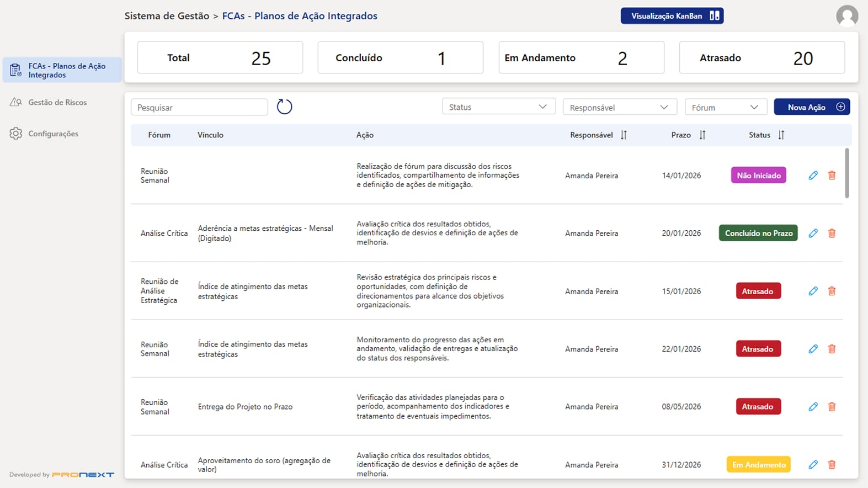Edit the row with prazo 15/01/2026
Screen dimensions: 868x488
coord(813,291)
